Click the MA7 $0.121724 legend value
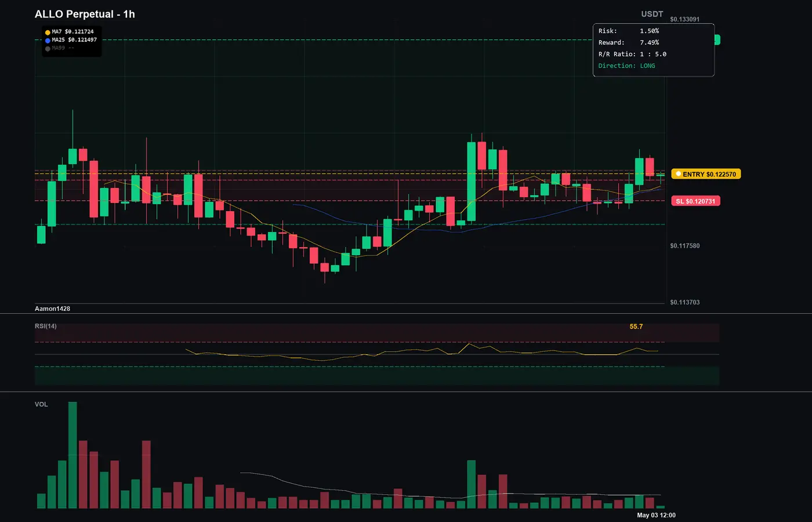Viewport: 812px width, 522px height. coord(72,32)
